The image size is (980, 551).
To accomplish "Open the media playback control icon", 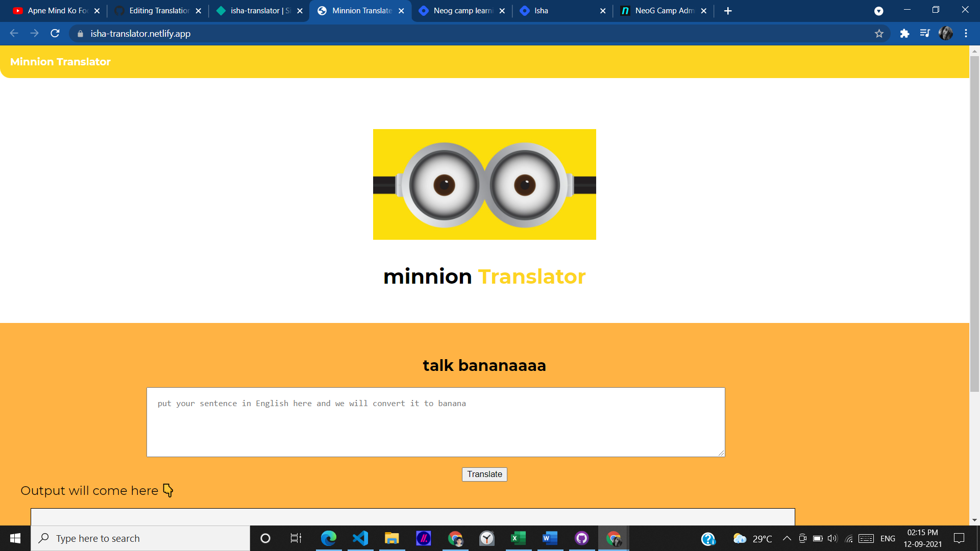I will [x=925, y=33].
